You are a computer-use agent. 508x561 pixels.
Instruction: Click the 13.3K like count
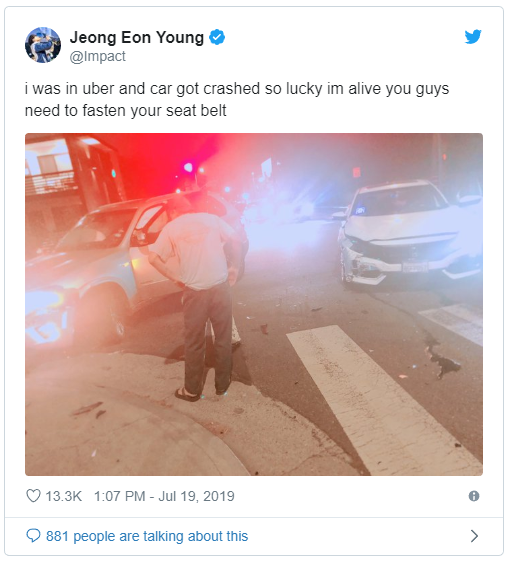[64, 496]
